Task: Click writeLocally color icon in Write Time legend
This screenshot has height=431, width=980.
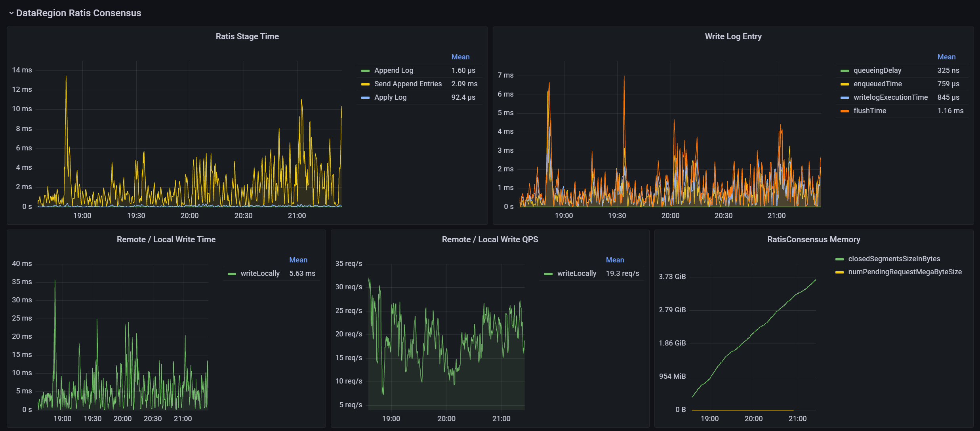Action: click(232, 274)
